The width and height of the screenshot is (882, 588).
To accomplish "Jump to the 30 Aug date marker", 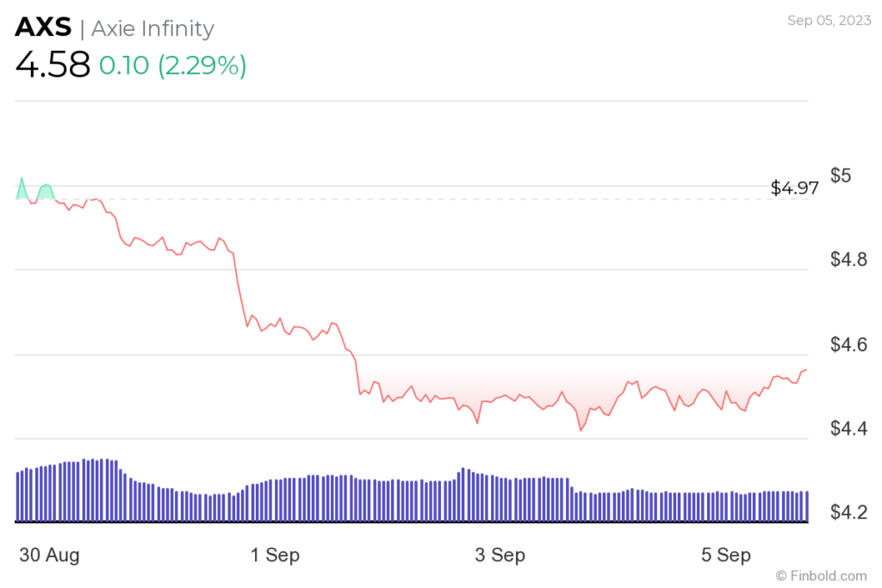I will coord(49,555).
